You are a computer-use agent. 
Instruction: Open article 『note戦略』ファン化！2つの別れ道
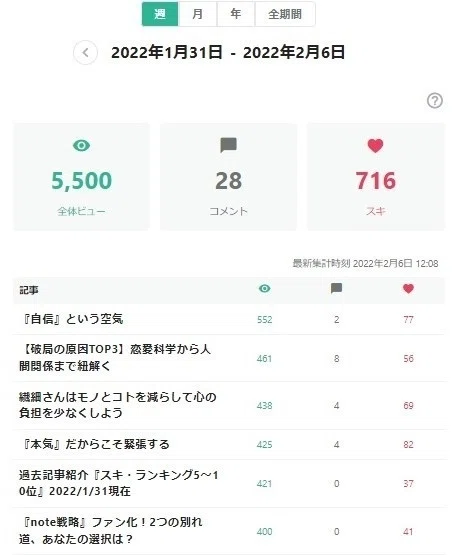point(111,530)
